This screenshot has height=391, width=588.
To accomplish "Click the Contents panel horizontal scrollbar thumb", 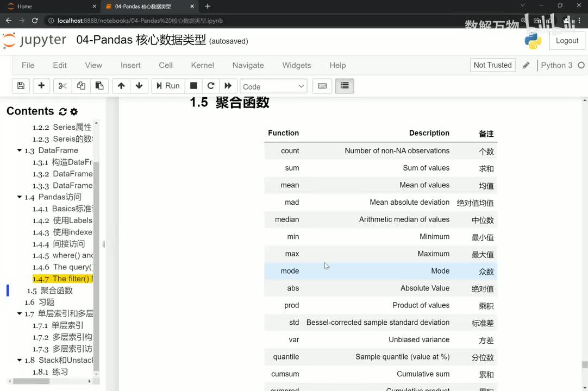I will tap(31, 381).
